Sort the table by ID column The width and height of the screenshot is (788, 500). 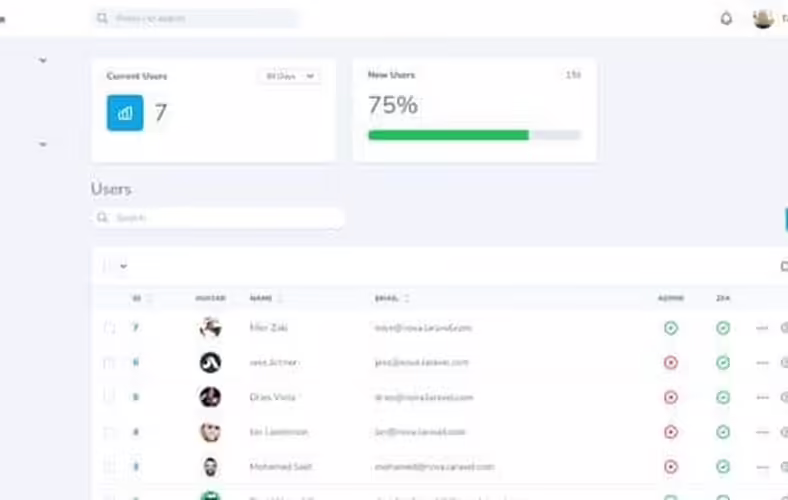(x=141, y=298)
